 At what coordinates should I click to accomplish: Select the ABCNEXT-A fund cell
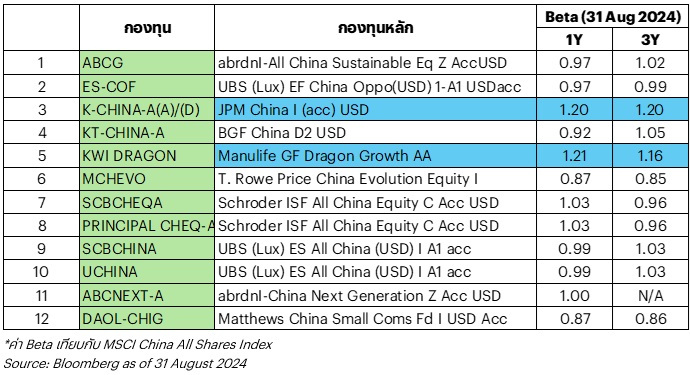[147, 295]
